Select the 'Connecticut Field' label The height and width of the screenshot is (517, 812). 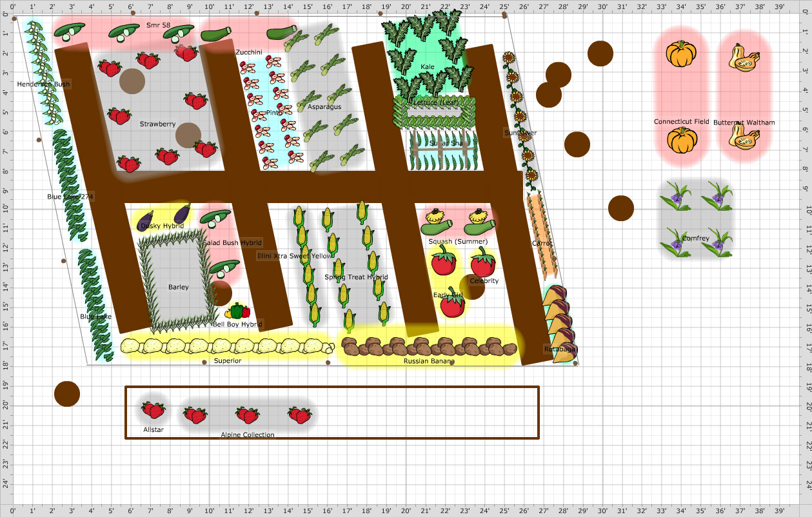[x=681, y=122]
